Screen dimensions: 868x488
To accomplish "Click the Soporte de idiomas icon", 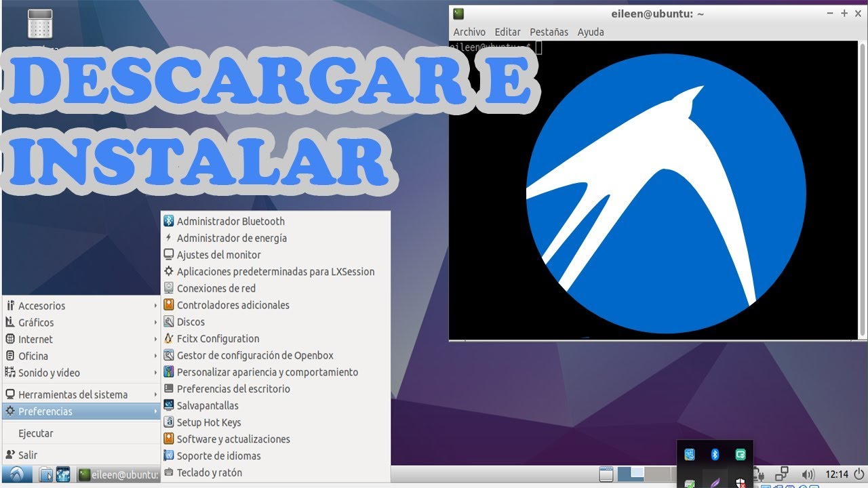I will pos(170,455).
